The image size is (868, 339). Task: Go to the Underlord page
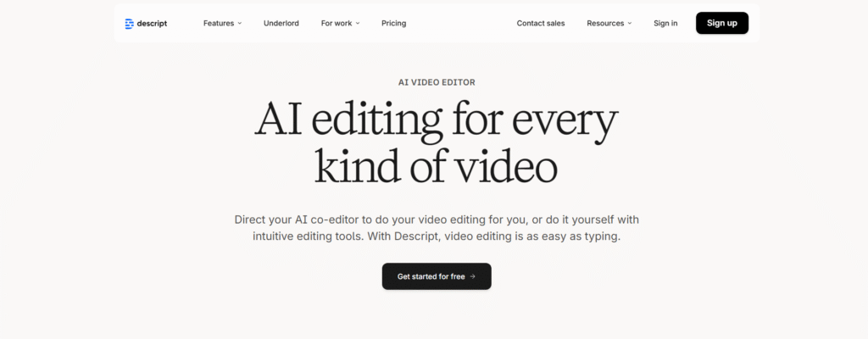281,24
